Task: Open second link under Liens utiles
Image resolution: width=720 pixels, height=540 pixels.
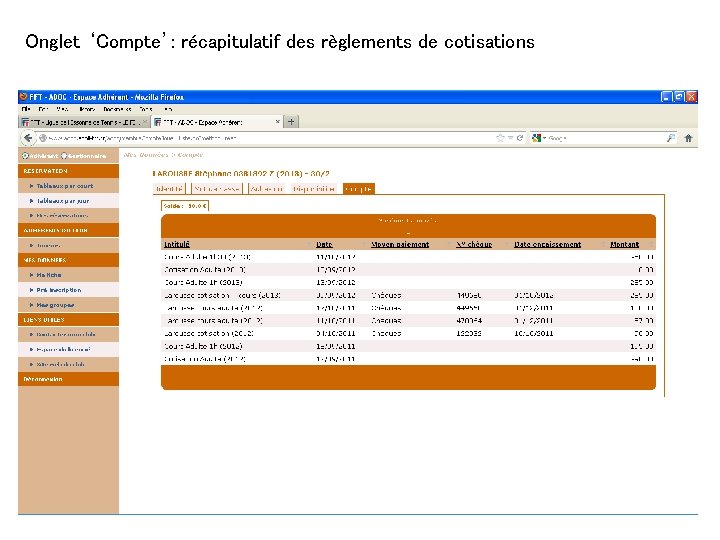Action: pos(63,349)
